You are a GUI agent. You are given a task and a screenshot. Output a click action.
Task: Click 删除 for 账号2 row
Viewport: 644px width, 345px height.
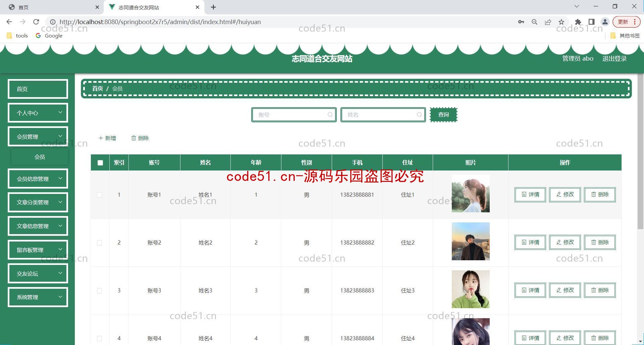tap(600, 243)
